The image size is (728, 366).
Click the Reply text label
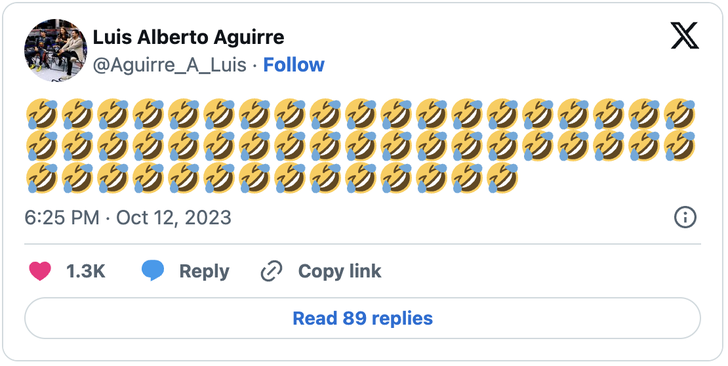click(204, 271)
